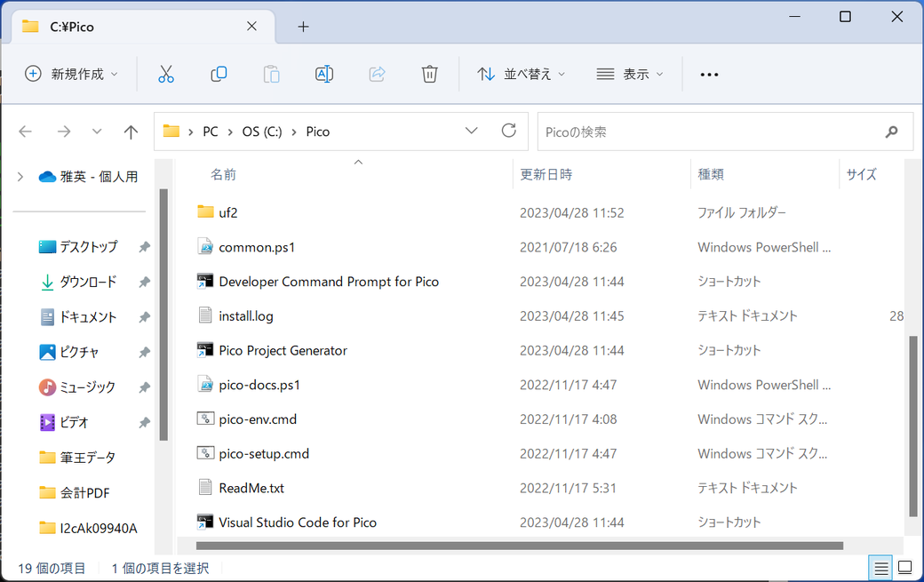Open the 表示 view dropdown
924x582 pixels.
click(x=630, y=75)
